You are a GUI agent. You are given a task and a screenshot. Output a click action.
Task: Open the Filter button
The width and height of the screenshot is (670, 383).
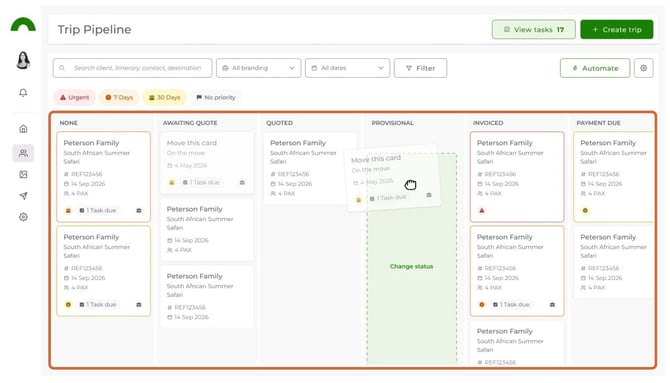(x=420, y=68)
